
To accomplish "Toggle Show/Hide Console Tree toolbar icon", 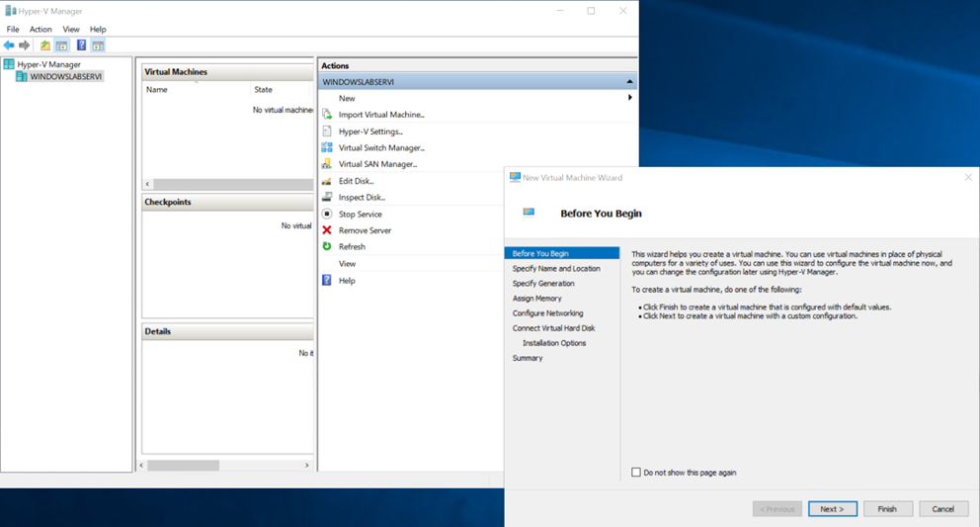I will 61,45.
